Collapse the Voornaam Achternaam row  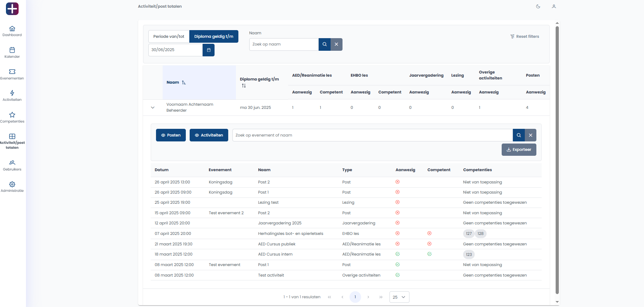coord(152,107)
